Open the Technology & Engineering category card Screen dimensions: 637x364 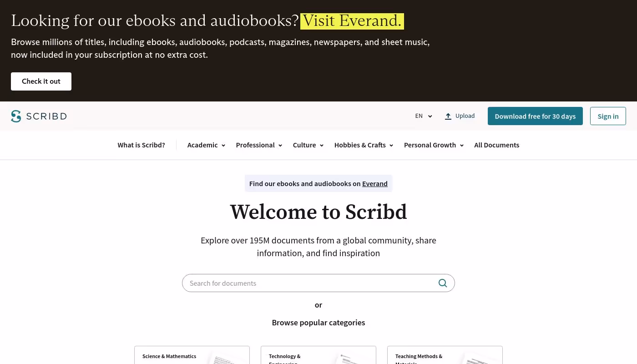point(318,355)
